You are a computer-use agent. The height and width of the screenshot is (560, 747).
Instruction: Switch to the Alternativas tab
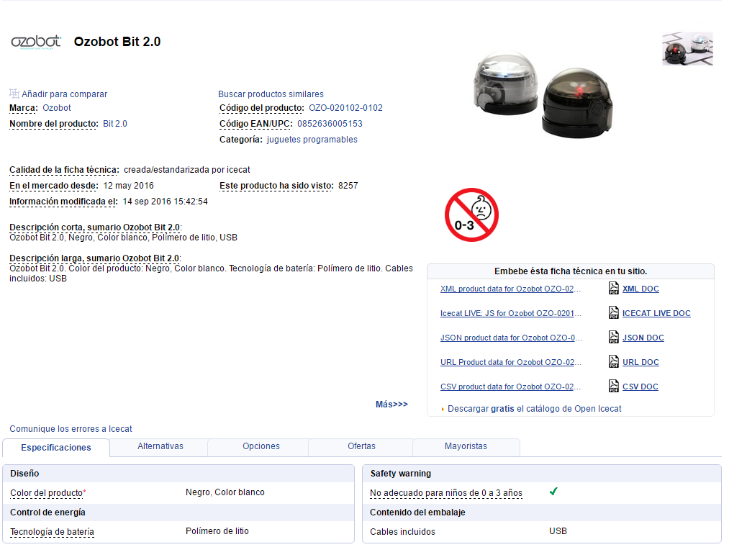(160, 446)
